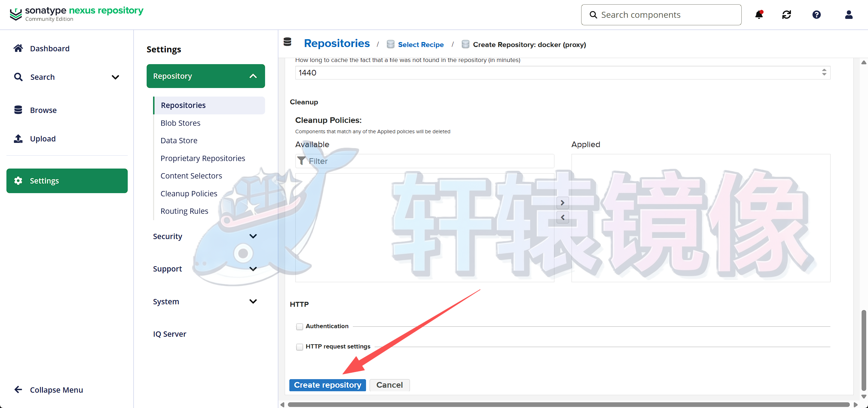Move selected policy right with the arrow button

click(563, 203)
